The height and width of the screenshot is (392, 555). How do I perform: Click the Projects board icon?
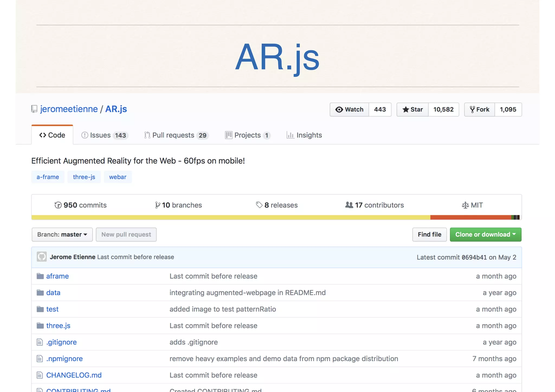(x=228, y=135)
